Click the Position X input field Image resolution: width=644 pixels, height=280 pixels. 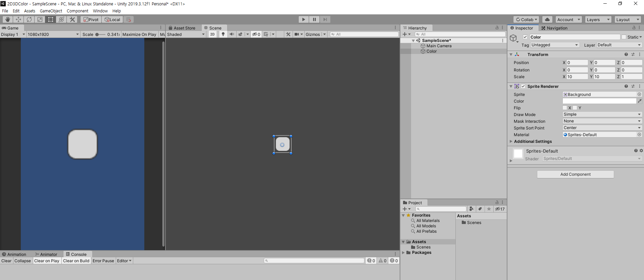coord(577,63)
